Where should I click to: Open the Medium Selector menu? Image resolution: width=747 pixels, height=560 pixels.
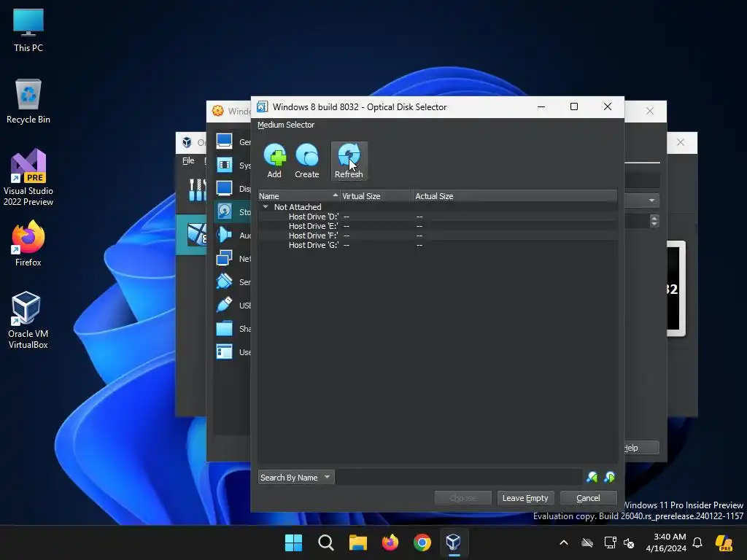tap(286, 125)
